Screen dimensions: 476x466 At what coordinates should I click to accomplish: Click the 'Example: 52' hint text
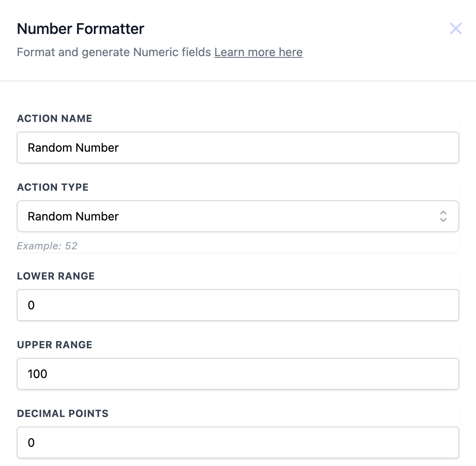click(x=47, y=246)
